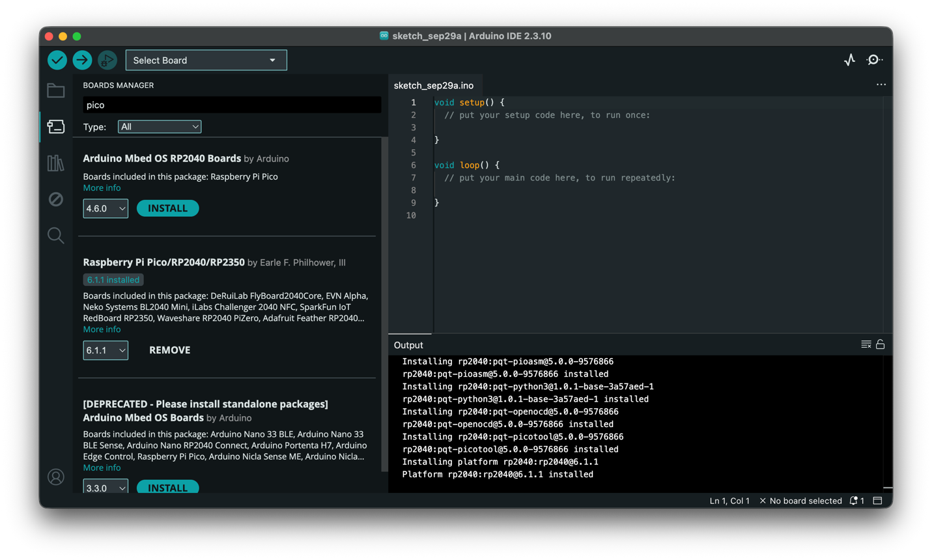
Task: Open the Sketchbook folder panel
Action: (x=56, y=91)
